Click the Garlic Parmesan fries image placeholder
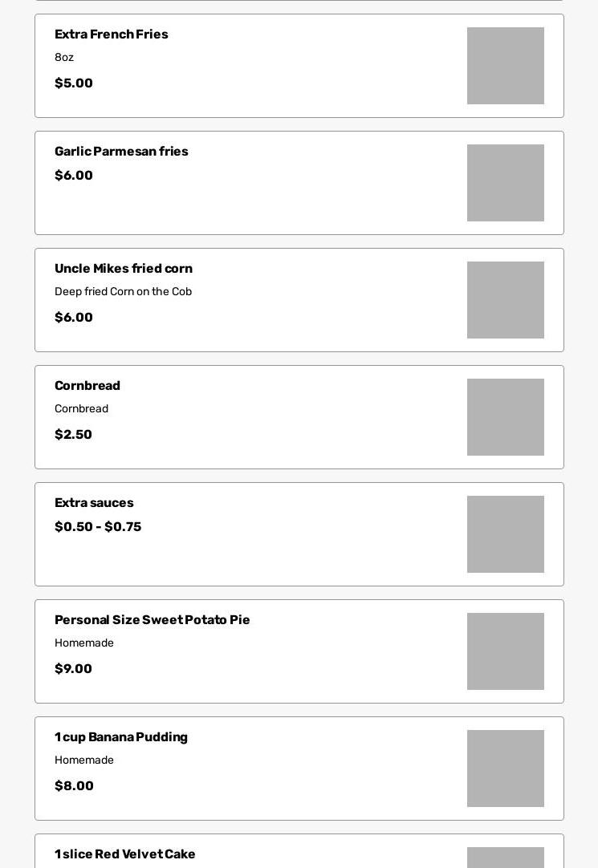The width and height of the screenshot is (598, 868). point(505,183)
